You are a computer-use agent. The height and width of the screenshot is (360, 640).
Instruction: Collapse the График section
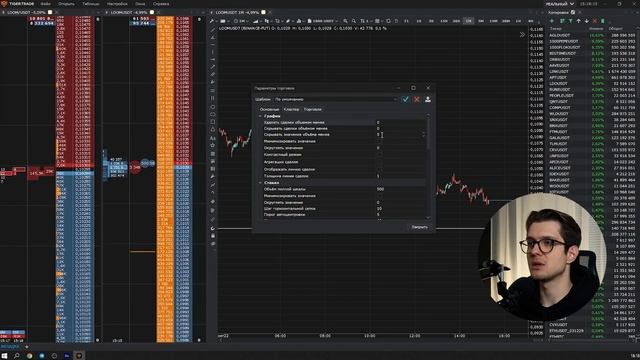tap(260, 116)
